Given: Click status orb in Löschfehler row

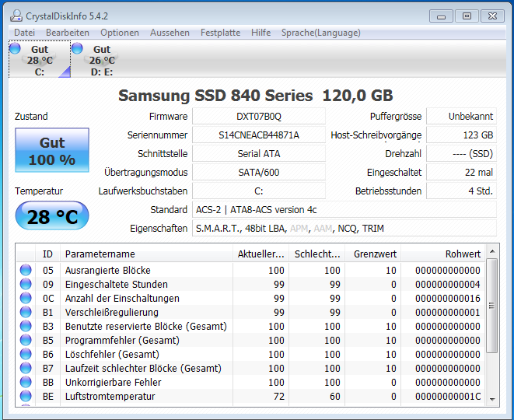Looking at the screenshot, I should pyautogui.click(x=26, y=354).
